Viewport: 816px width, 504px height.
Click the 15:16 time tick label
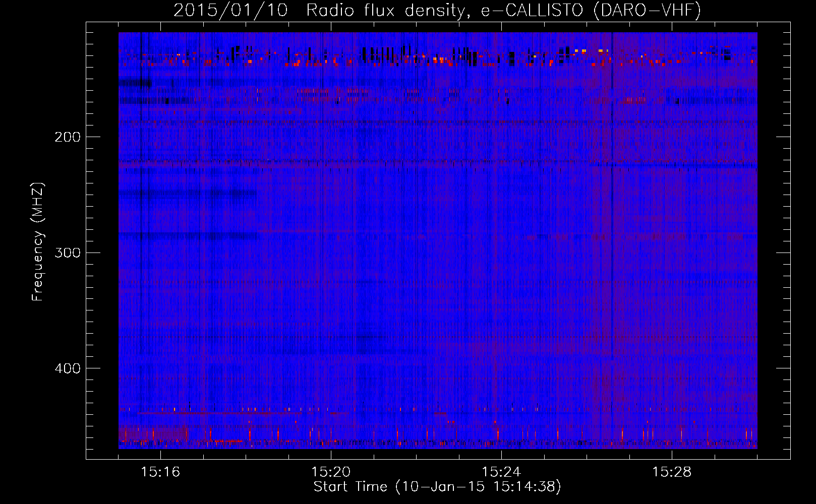pyautogui.click(x=160, y=472)
